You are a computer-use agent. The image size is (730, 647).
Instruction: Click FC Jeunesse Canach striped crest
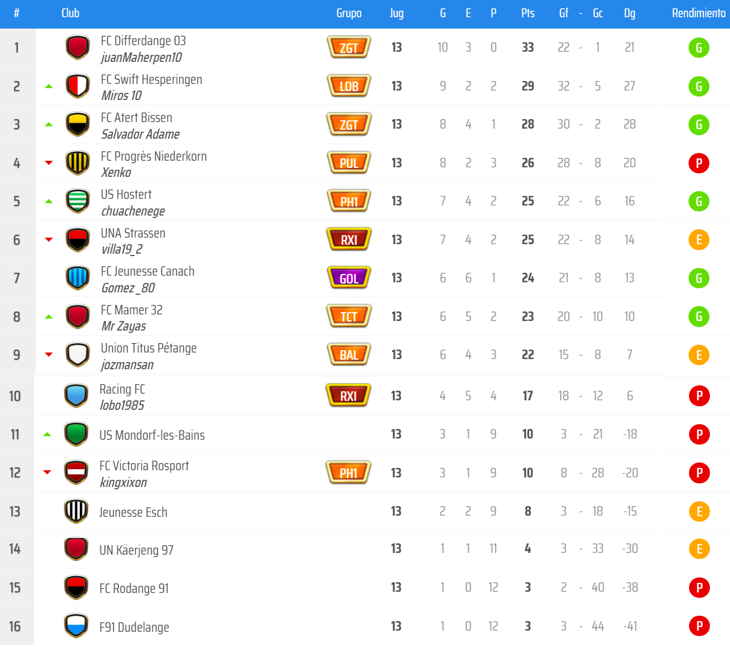(77, 278)
